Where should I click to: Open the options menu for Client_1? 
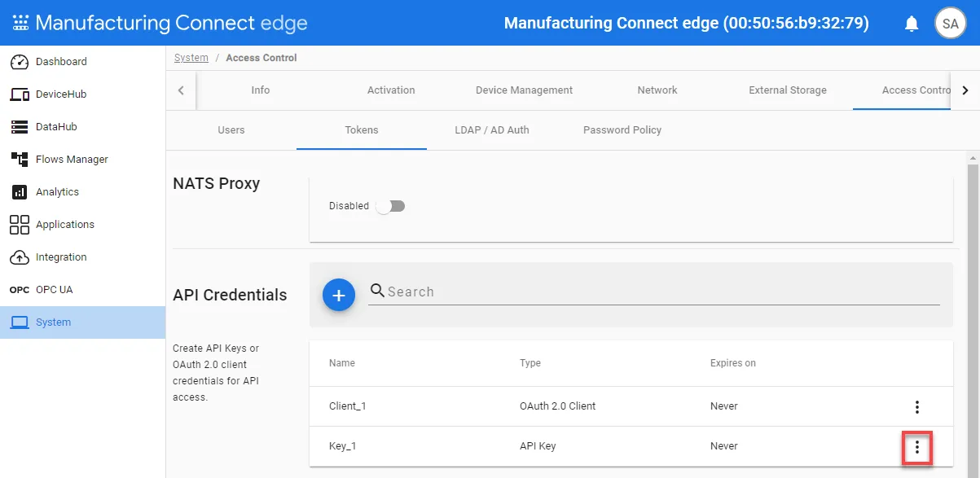point(917,407)
